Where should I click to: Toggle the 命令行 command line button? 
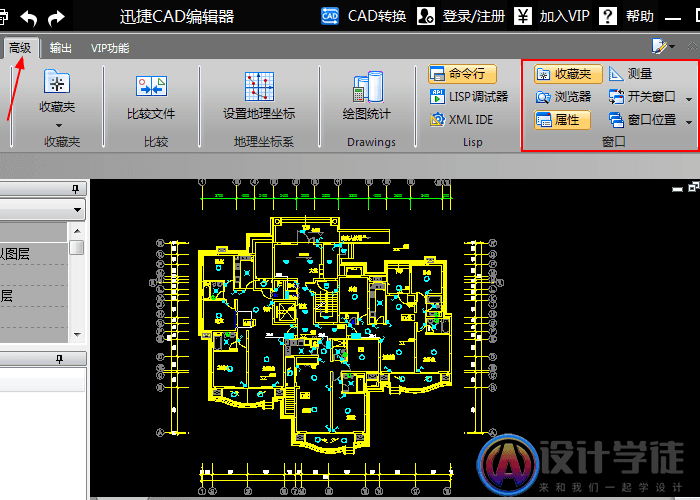pos(462,74)
